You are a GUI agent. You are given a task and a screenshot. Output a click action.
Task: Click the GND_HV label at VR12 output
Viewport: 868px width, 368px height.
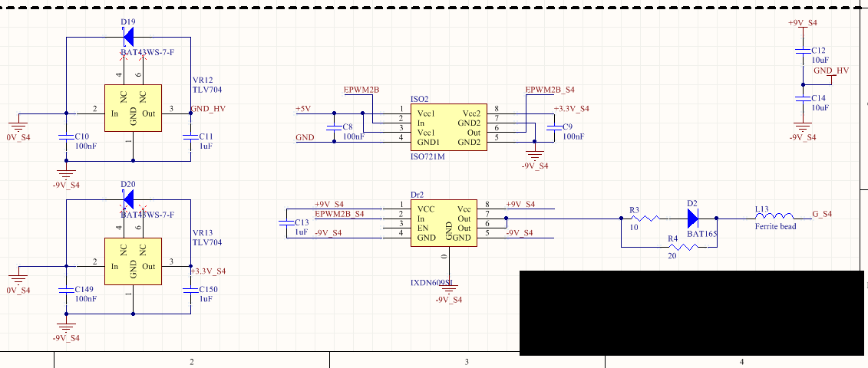click(208, 108)
